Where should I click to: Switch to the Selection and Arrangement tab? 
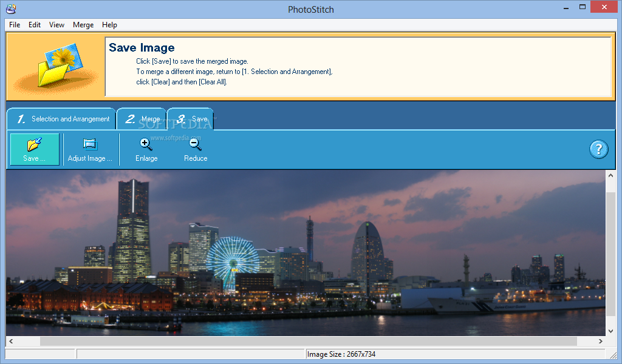point(61,119)
